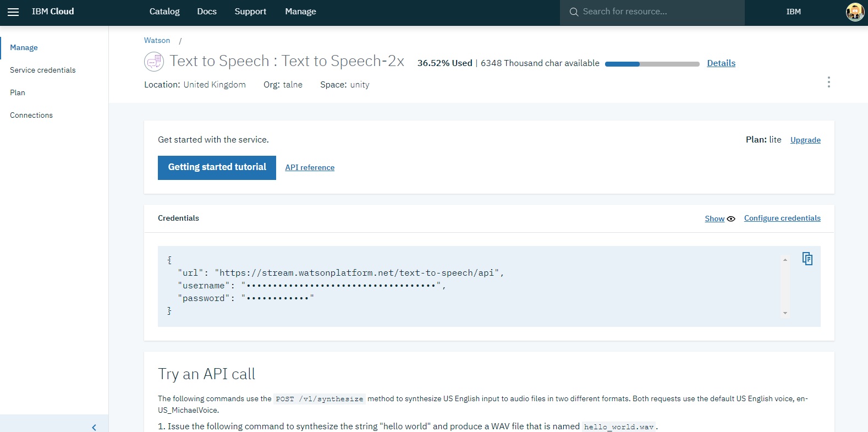Click the masked username value
The height and width of the screenshot is (432, 868).
point(341,286)
